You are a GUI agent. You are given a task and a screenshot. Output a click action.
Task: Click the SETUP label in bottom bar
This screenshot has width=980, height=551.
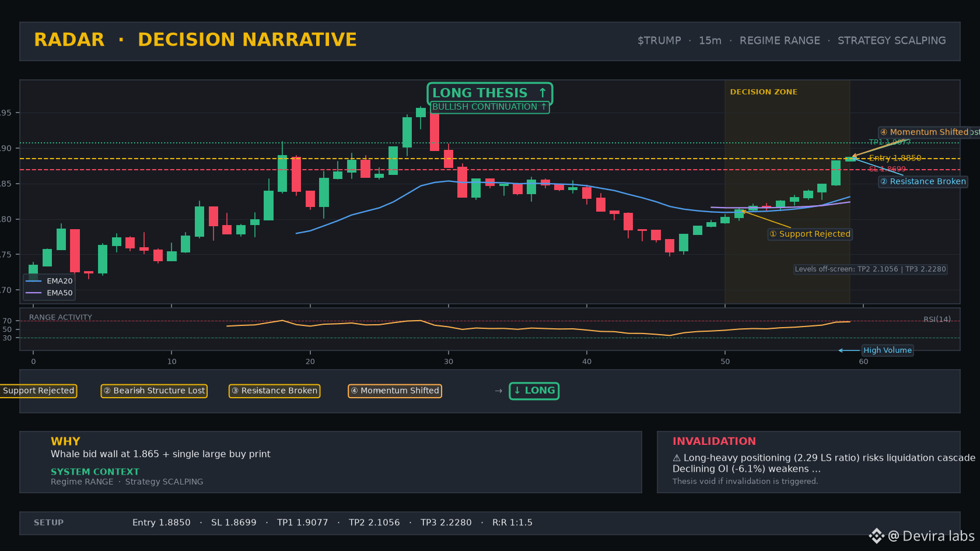pyautogui.click(x=48, y=523)
